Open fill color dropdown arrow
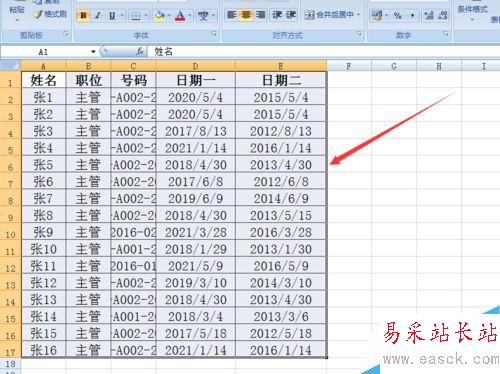Screen dimensions: 500x374 169,16
